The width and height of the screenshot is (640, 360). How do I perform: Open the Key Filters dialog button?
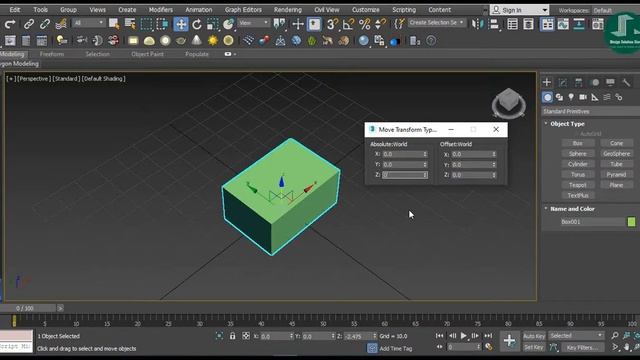(x=582, y=348)
